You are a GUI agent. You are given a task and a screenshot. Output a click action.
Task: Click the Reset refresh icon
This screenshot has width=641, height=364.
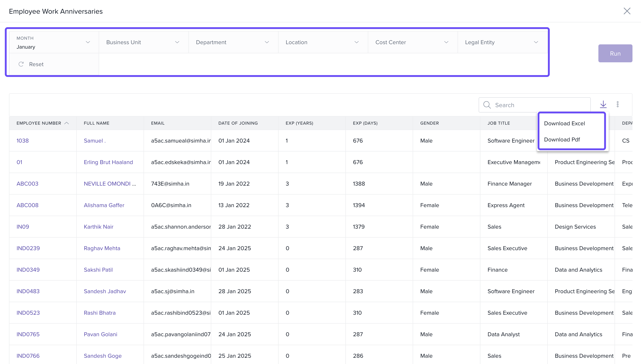tap(21, 64)
